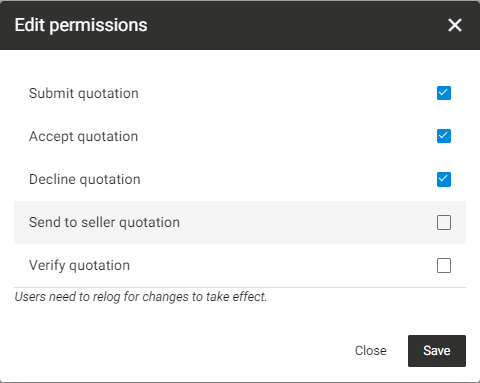
Task: Click the divider line above the relog note
Action: [x=240, y=287]
